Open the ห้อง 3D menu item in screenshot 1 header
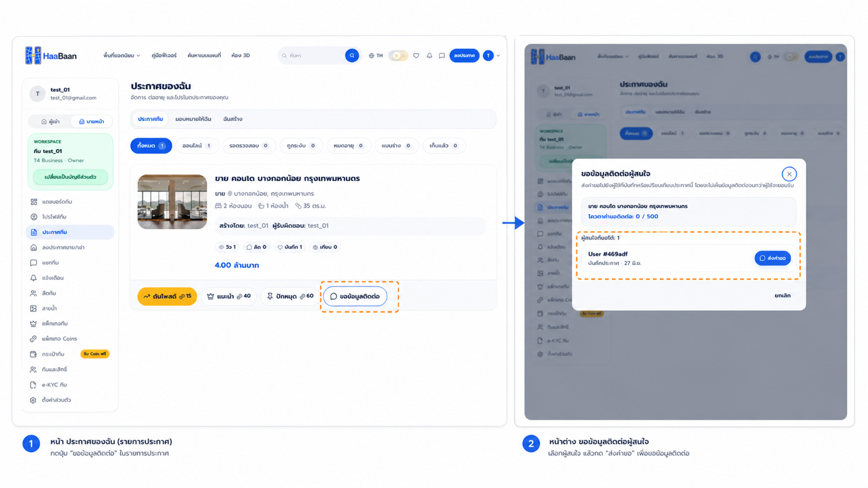Viewport: 868px width, 488px height. 241,55
